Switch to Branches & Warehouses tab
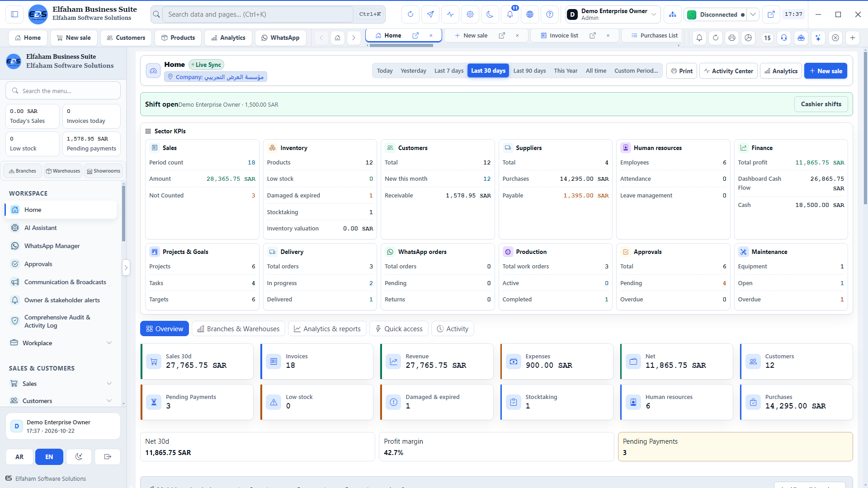868x488 pixels. (238, 329)
